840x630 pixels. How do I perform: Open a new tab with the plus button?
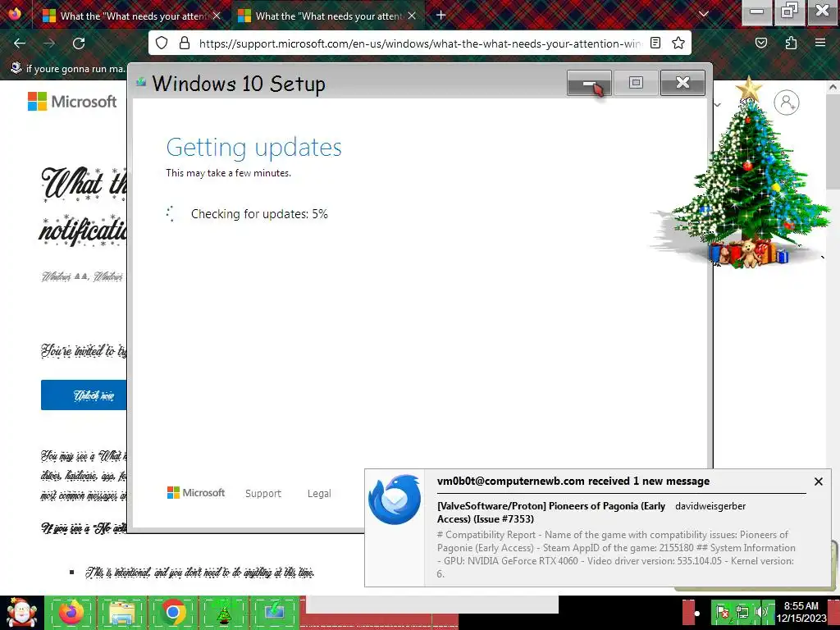tap(441, 16)
